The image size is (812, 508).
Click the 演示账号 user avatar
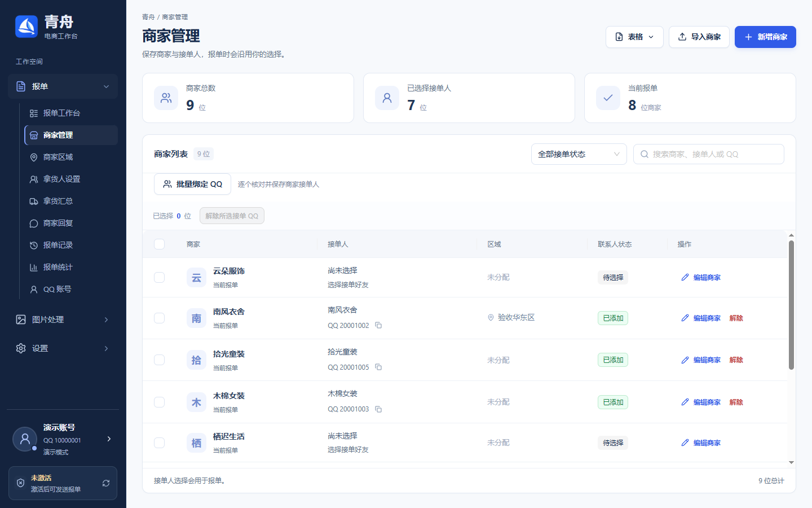[x=25, y=439]
